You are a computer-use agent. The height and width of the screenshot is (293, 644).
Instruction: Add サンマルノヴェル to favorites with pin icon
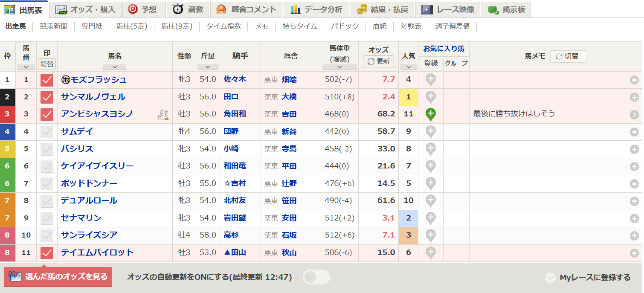click(431, 97)
